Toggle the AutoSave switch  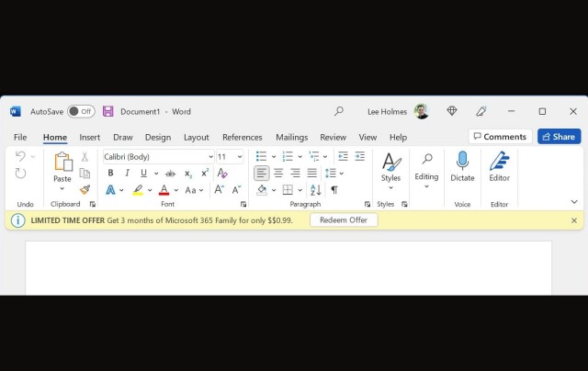[x=81, y=111]
